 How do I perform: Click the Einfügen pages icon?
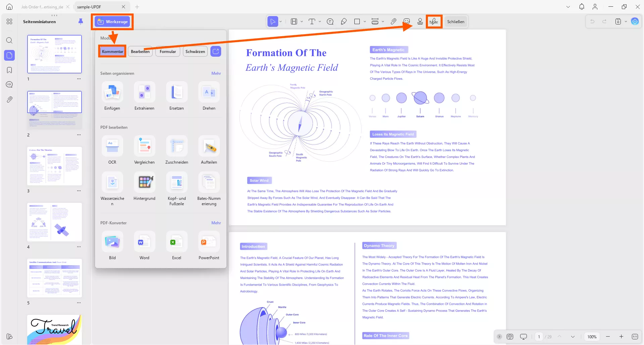tap(112, 92)
